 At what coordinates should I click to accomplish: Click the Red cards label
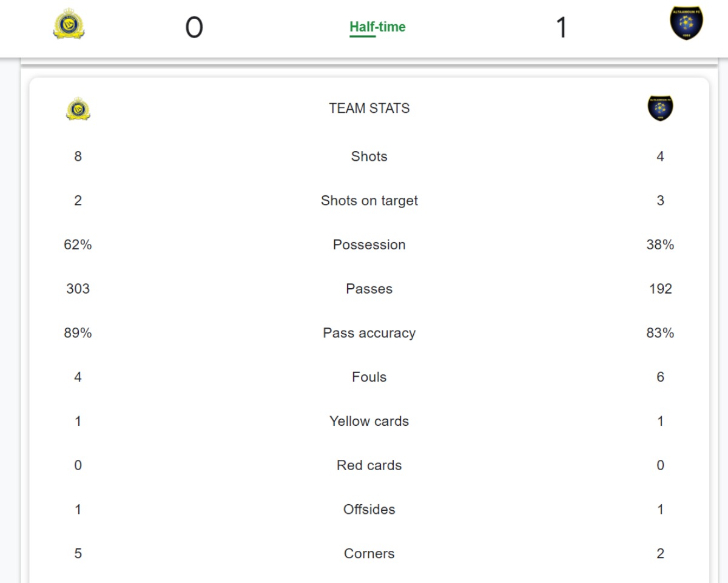369,465
